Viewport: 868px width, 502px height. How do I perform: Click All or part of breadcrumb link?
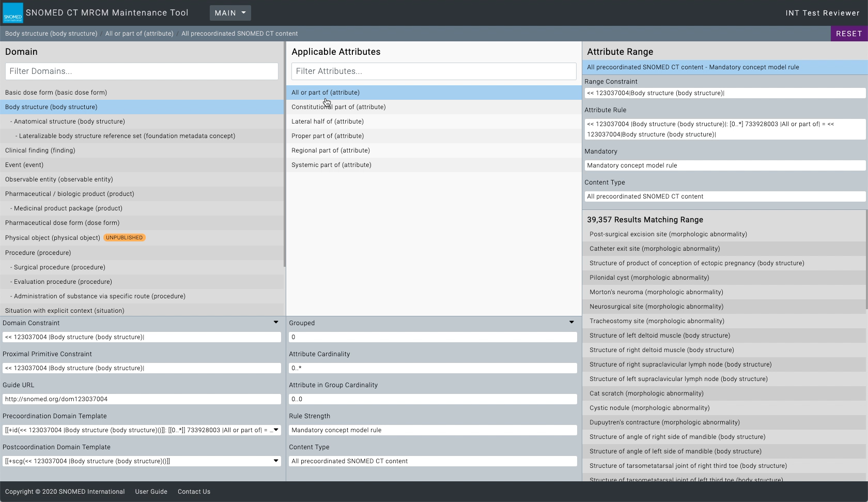coord(139,34)
